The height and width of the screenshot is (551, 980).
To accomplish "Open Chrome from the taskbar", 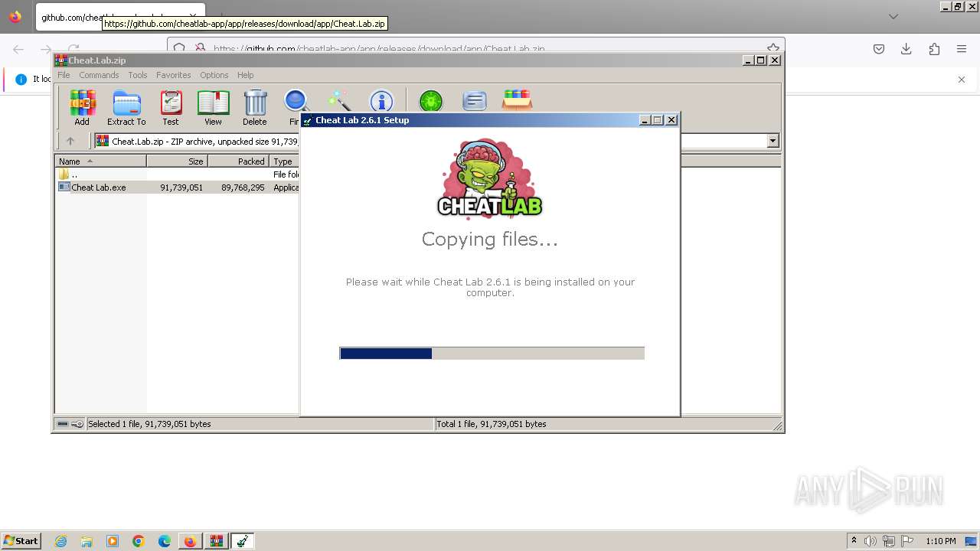I will [x=139, y=541].
